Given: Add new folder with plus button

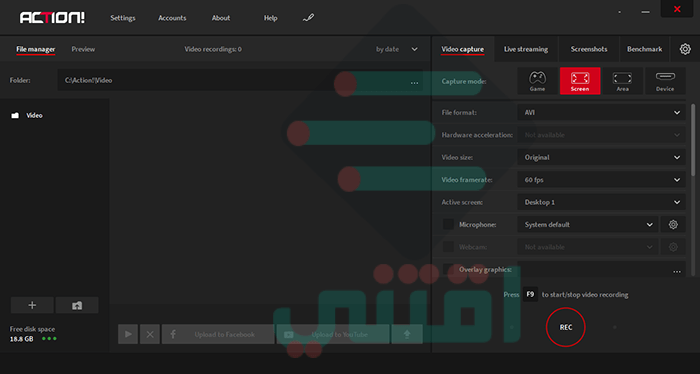Looking at the screenshot, I should [x=32, y=305].
